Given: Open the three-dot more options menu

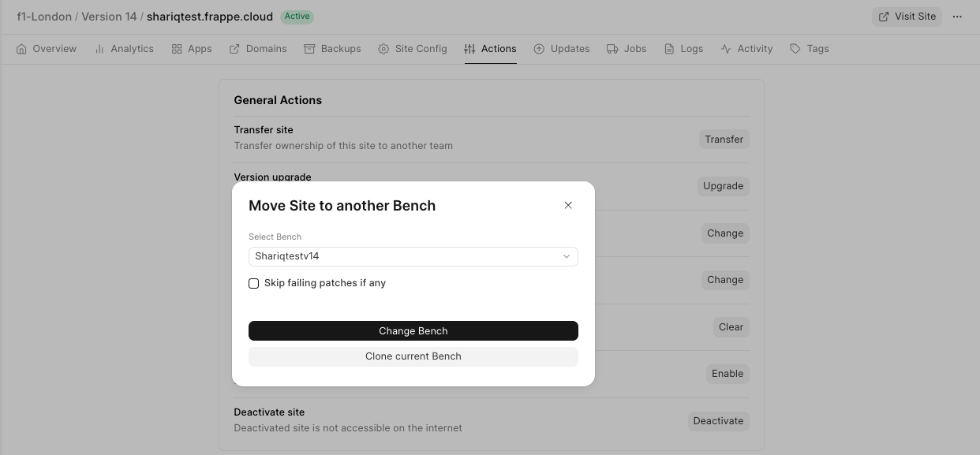Looking at the screenshot, I should pos(957,17).
